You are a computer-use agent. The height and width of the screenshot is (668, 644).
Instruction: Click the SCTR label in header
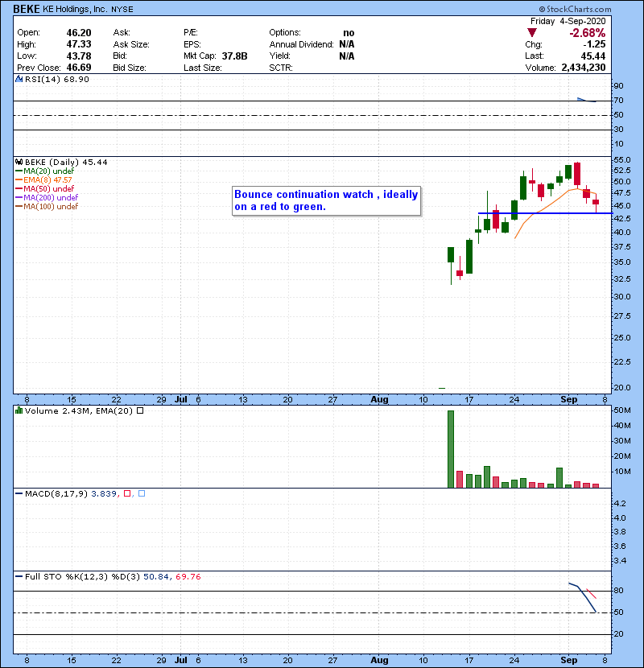[281, 68]
